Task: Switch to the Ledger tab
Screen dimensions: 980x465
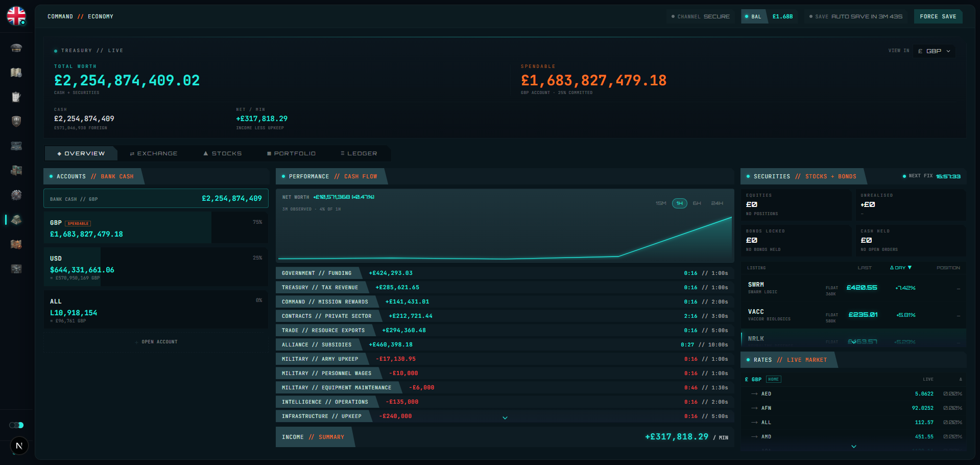Action: (x=359, y=153)
